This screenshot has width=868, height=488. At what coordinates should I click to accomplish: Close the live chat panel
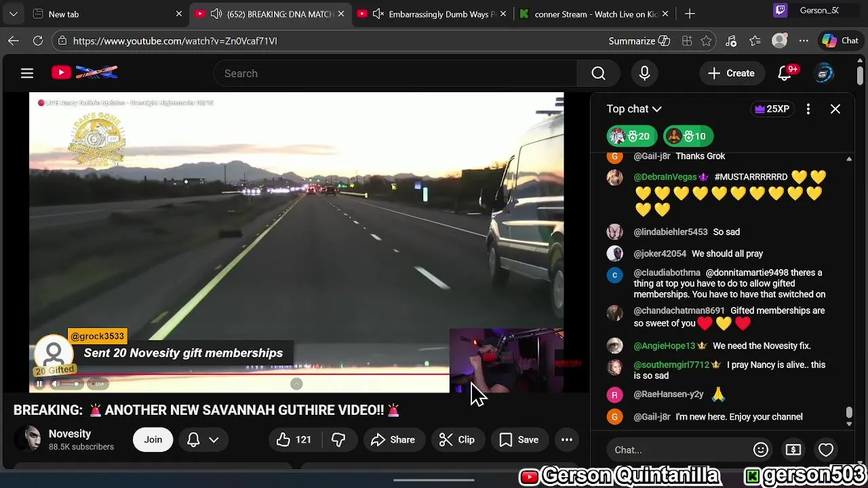point(835,109)
